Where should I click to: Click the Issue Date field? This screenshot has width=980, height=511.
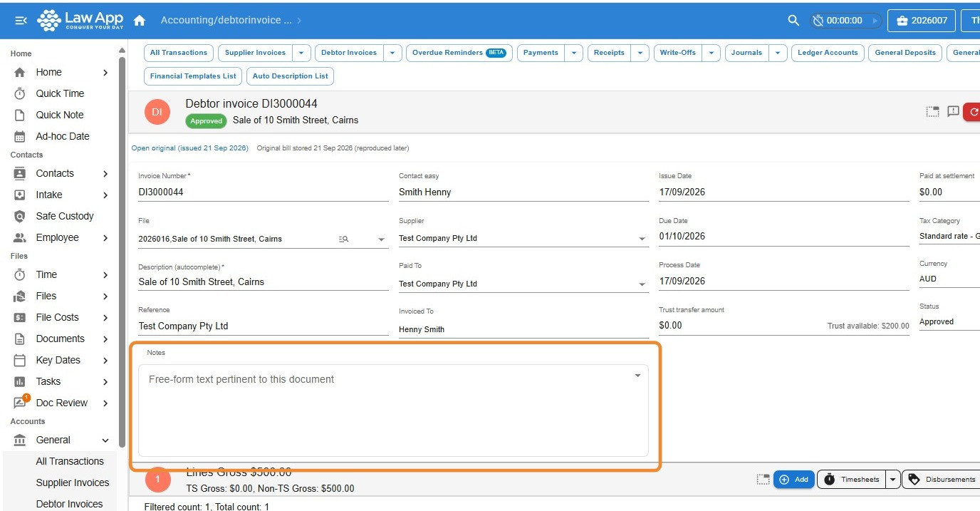pyautogui.click(x=784, y=192)
